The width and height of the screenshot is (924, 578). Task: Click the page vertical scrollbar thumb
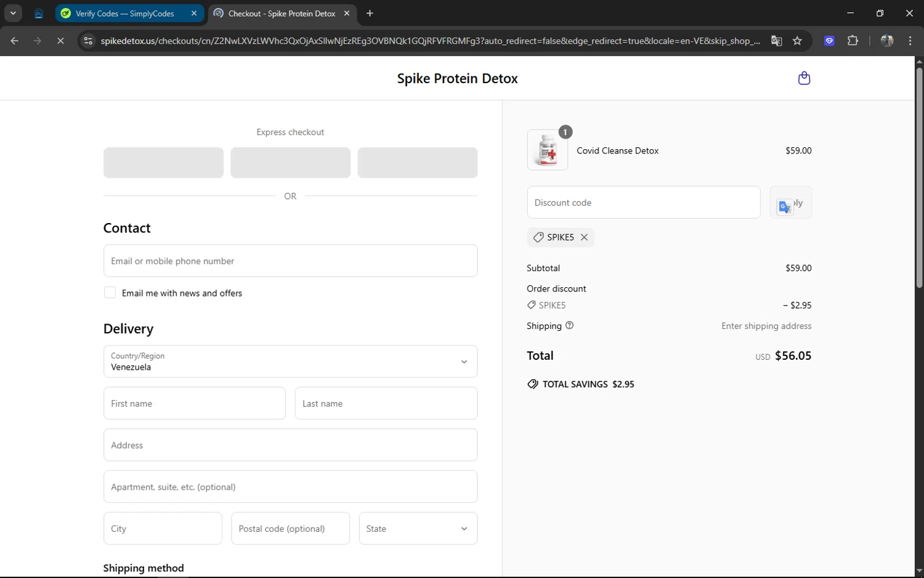[x=919, y=177]
